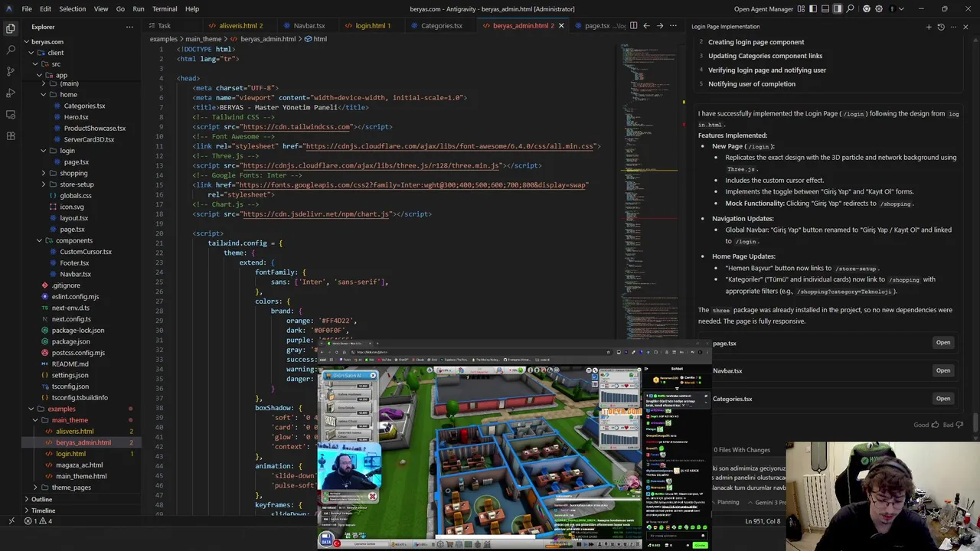The width and height of the screenshot is (980, 551).
Task: Open Gemini 3 Pro model selector
Action: [766, 502]
